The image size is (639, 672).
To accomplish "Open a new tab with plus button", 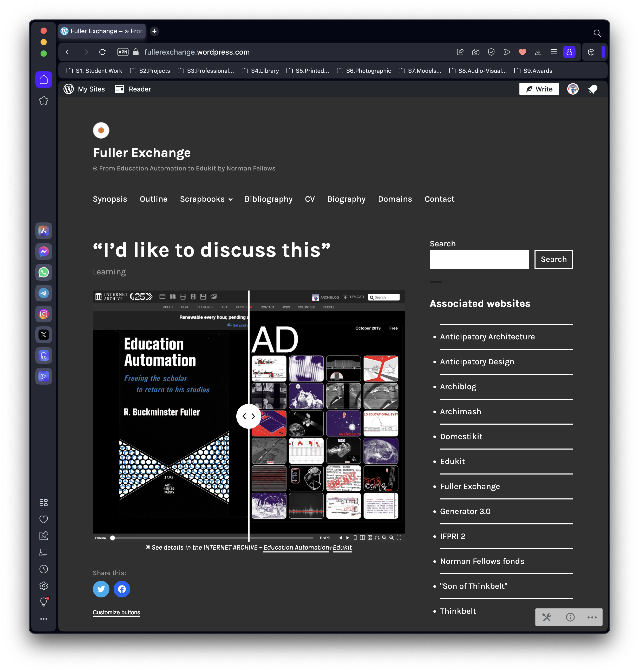I will [x=154, y=31].
